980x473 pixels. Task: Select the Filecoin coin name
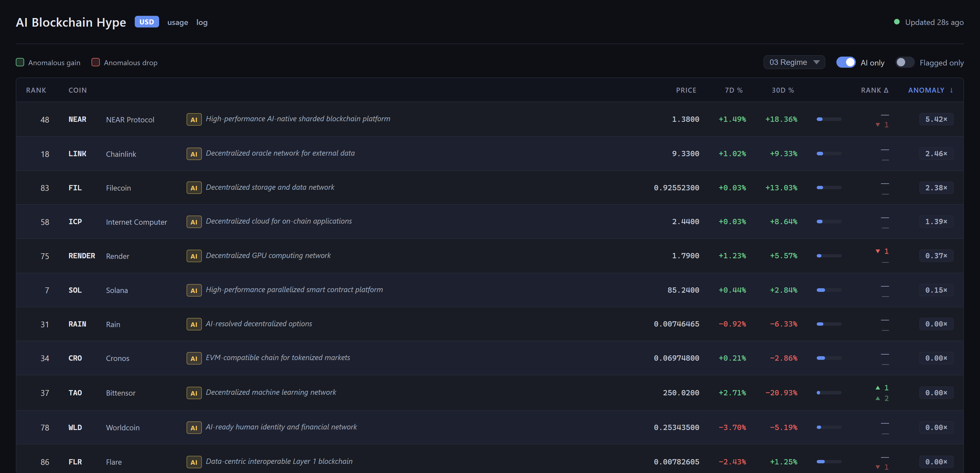(x=118, y=188)
